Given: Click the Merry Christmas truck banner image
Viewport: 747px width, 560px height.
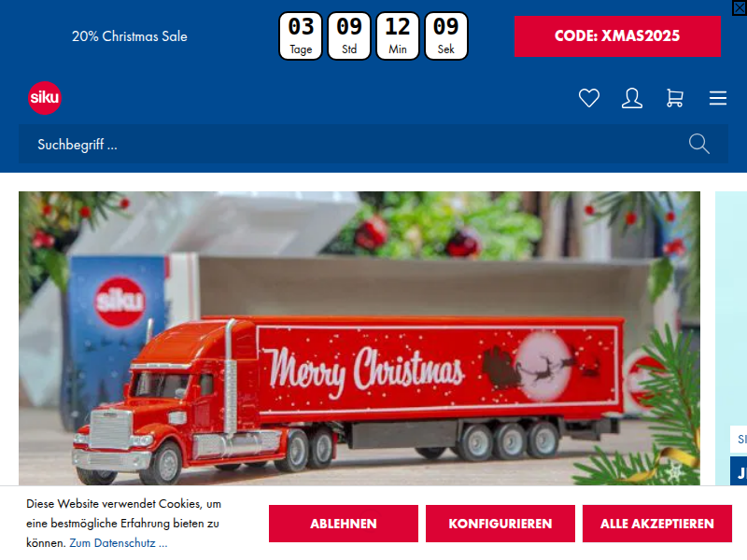Looking at the screenshot, I should [x=359, y=338].
